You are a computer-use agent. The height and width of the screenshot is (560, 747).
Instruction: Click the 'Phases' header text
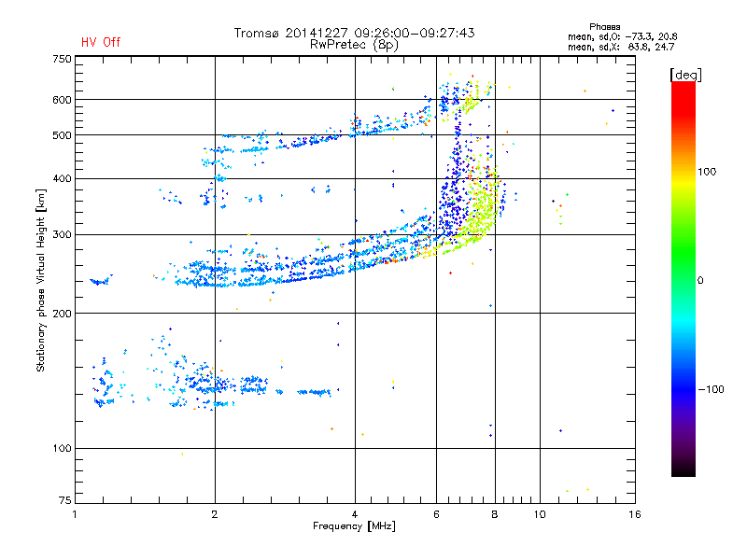[x=604, y=27]
